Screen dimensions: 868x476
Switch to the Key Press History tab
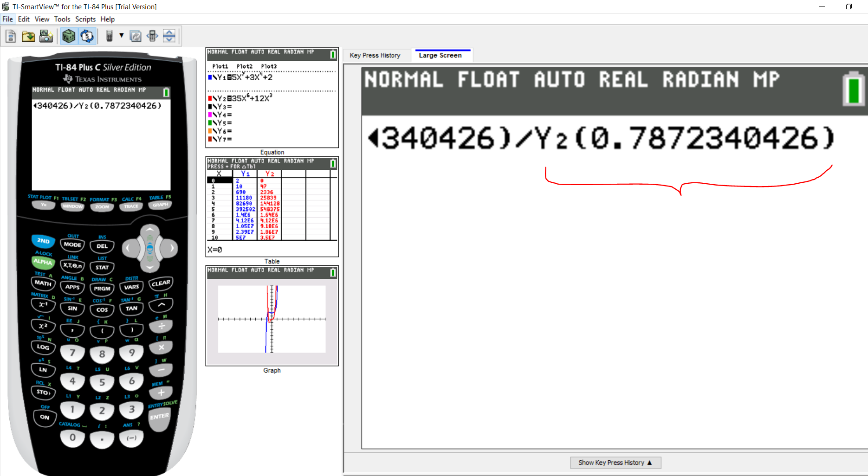point(375,55)
